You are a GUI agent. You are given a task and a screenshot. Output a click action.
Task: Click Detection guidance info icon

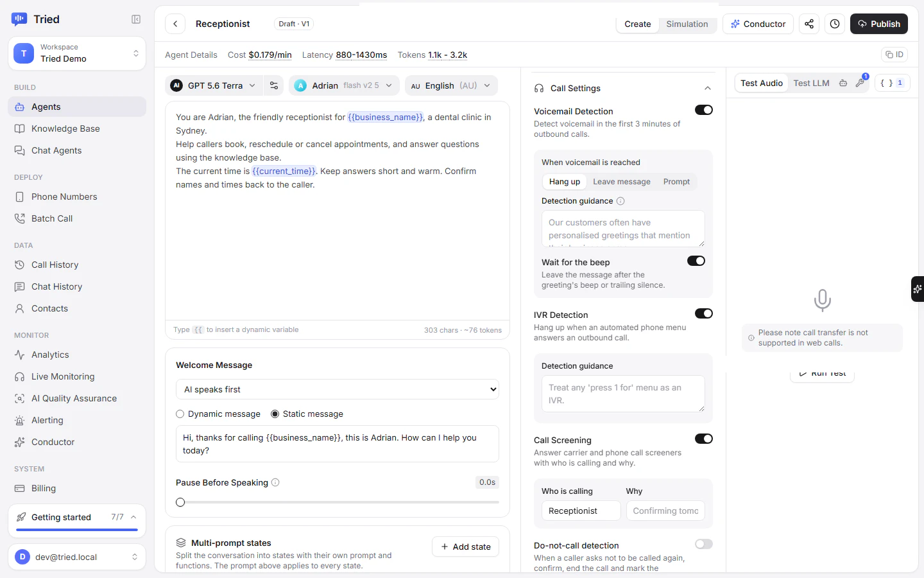[x=620, y=201]
